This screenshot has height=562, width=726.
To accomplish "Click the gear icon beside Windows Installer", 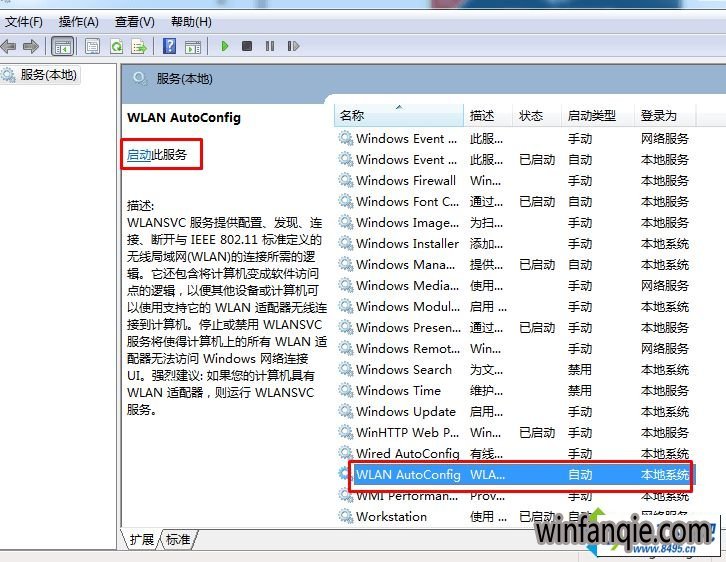I will [345, 243].
